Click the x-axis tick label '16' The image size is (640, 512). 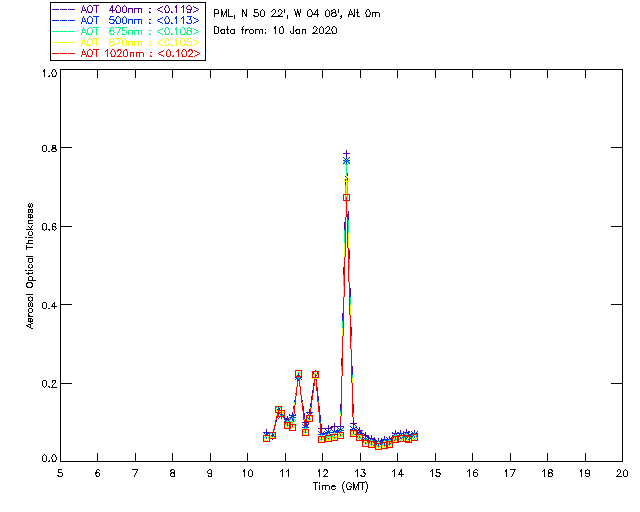tap(472, 473)
